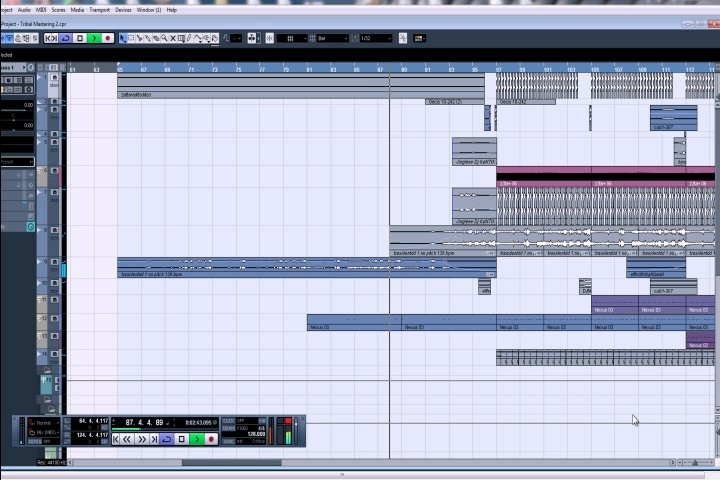This screenshot has height=480, width=720.
Task: Toggle Cycle in the transport panel
Action: tap(167, 440)
